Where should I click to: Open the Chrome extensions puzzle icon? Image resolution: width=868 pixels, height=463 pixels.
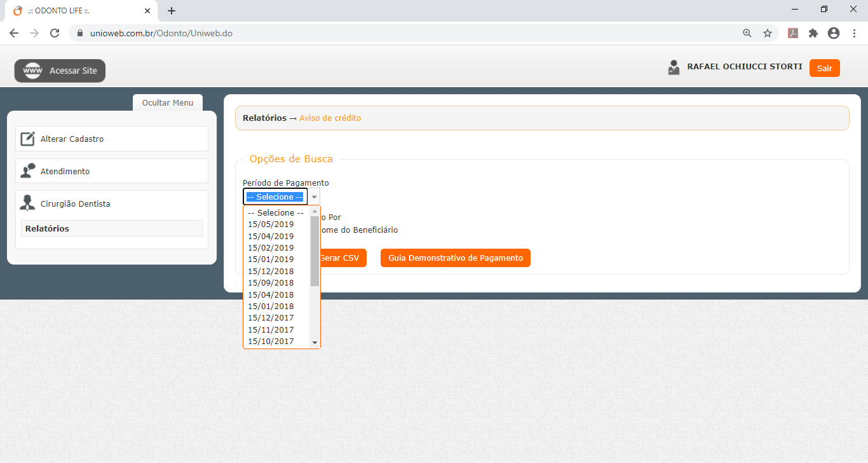(813, 33)
